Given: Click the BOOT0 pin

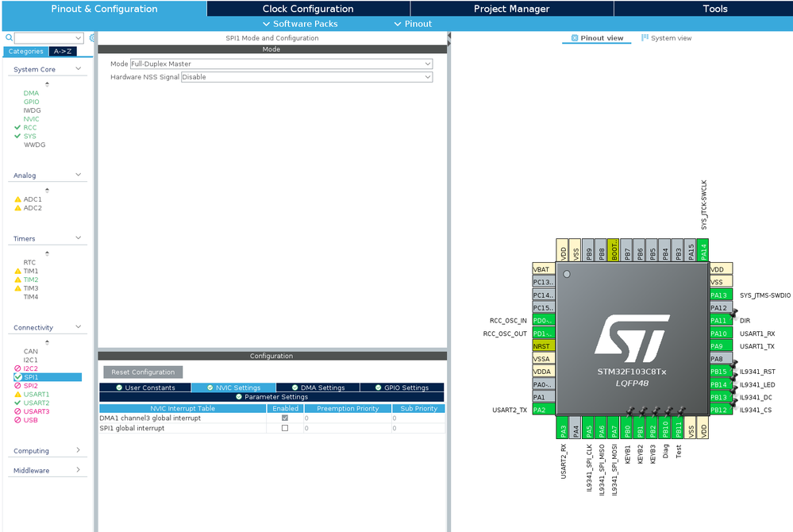Looking at the screenshot, I should [x=614, y=250].
